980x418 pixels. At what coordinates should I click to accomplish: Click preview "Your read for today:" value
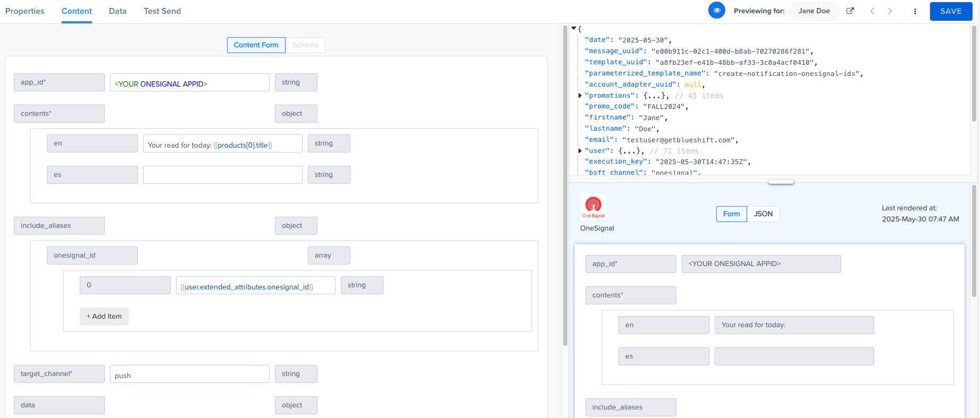794,325
